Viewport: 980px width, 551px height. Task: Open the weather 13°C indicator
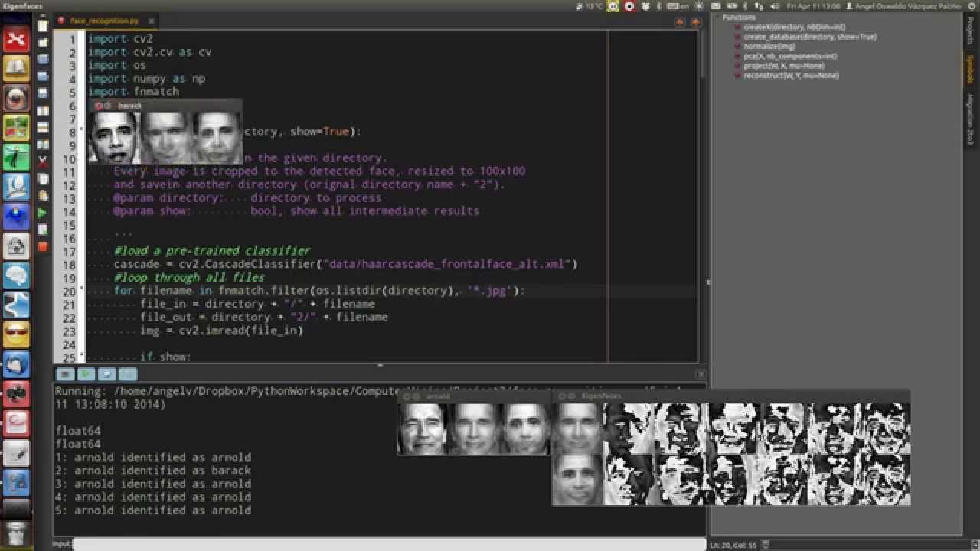(x=590, y=6)
